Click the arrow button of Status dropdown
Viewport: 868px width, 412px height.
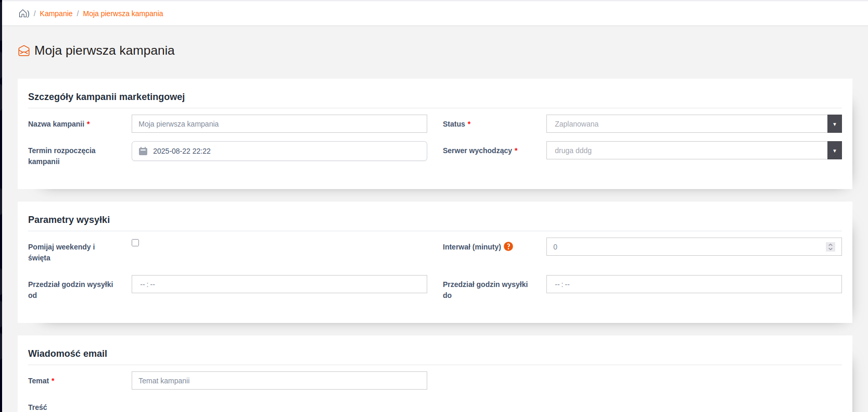pyautogui.click(x=834, y=124)
